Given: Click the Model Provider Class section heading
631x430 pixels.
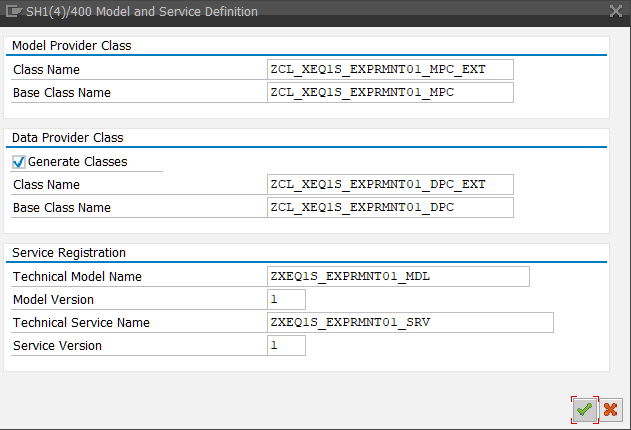Looking at the screenshot, I should 72,46.
